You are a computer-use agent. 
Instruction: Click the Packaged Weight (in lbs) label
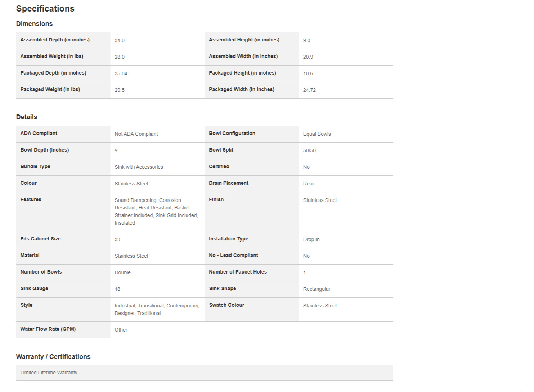[50, 90]
